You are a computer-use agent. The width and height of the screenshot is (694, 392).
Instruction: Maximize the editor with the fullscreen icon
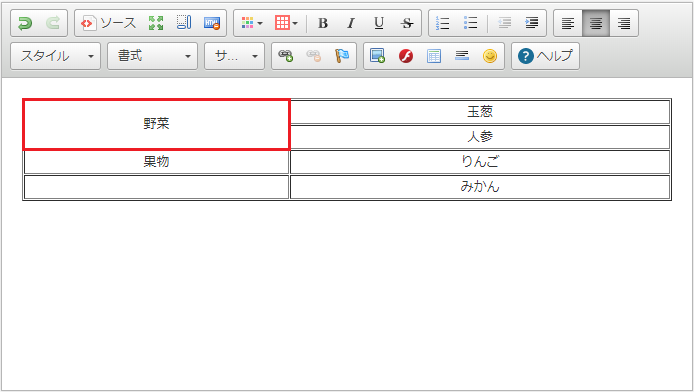(156, 23)
